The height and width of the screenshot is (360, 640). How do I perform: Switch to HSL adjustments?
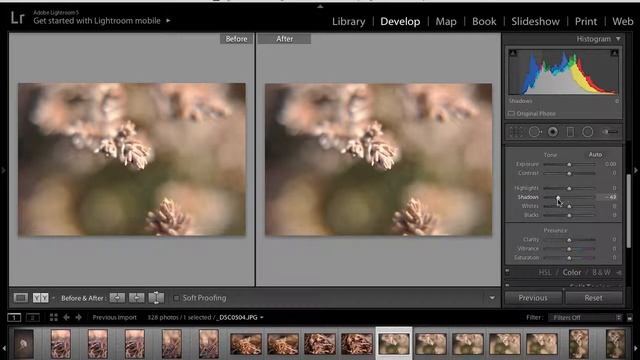click(544, 272)
